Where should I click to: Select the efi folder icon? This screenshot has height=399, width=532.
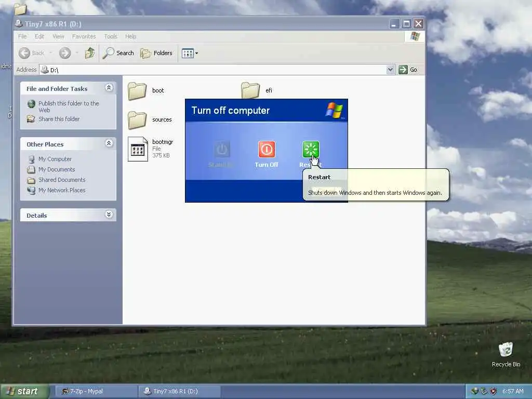coord(250,90)
